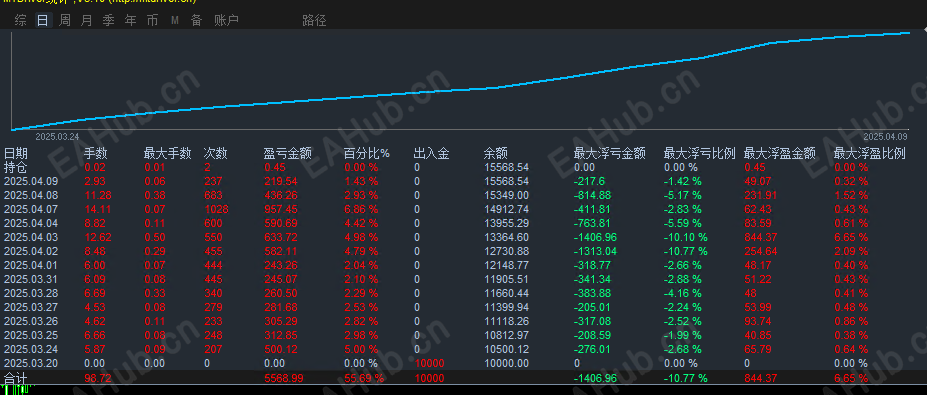The width and height of the screenshot is (927, 395).
Task: Click the 余额 column header
Action: pyautogui.click(x=495, y=154)
